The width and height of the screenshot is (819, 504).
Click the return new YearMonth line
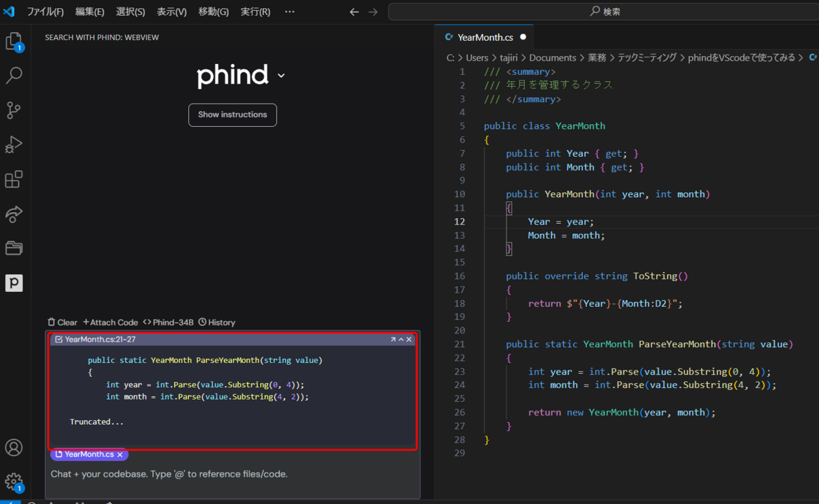tap(622, 413)
